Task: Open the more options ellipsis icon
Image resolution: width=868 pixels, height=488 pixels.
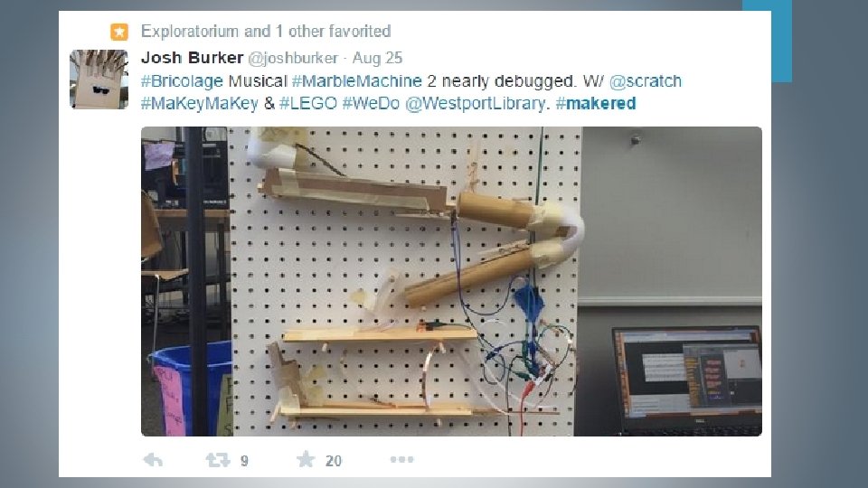Action: coord(401,459)
